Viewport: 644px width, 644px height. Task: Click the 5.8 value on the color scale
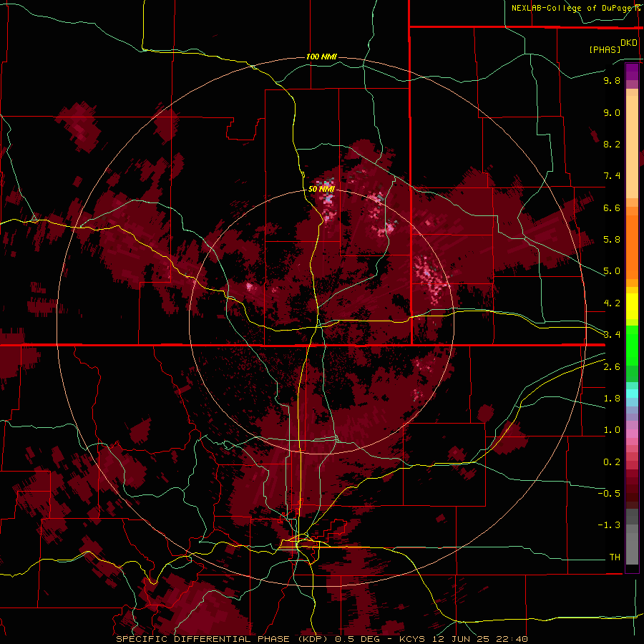click(x=612, y=240)
